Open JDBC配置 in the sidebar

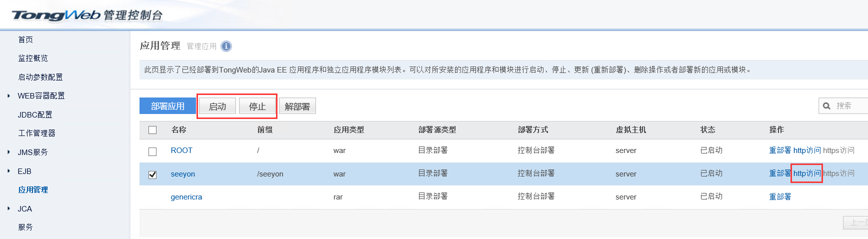tap(35, 114)
